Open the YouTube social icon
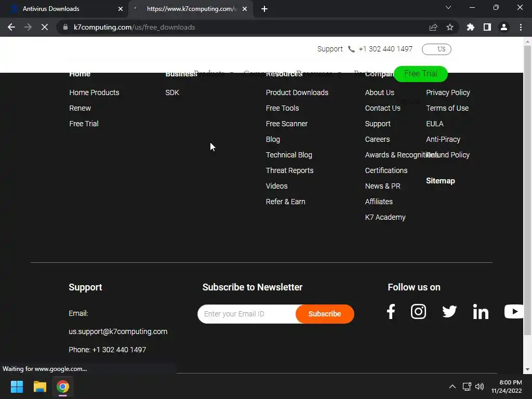The width and height of the screenshot is (532, 399). tap(513, 312)
